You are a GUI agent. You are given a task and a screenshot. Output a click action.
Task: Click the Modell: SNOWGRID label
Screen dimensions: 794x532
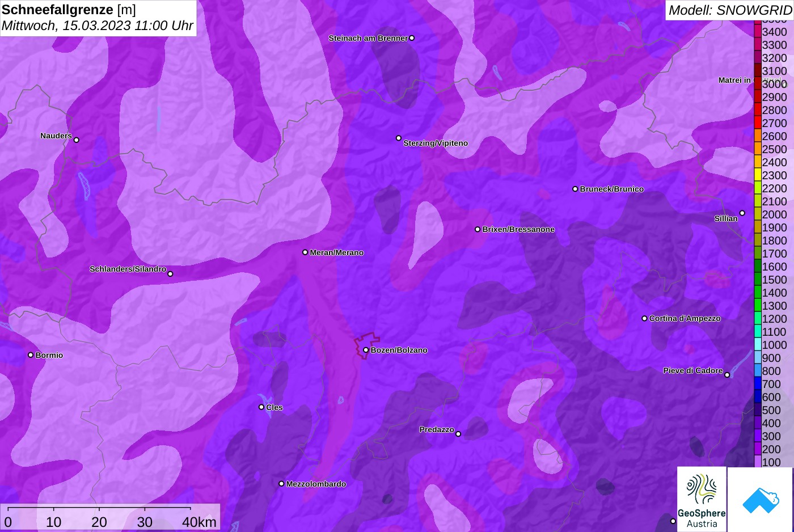click(730, 10)
